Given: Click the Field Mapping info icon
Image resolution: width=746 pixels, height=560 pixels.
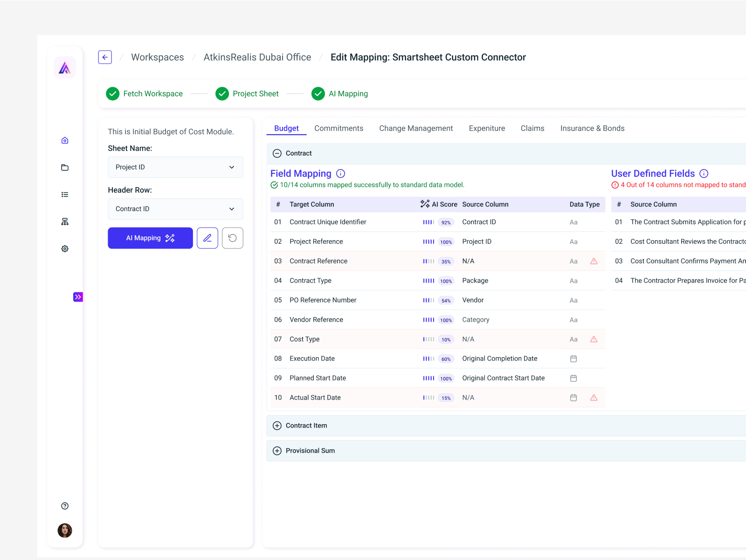Looking at the screenshot, I should [x=341, y=173].
